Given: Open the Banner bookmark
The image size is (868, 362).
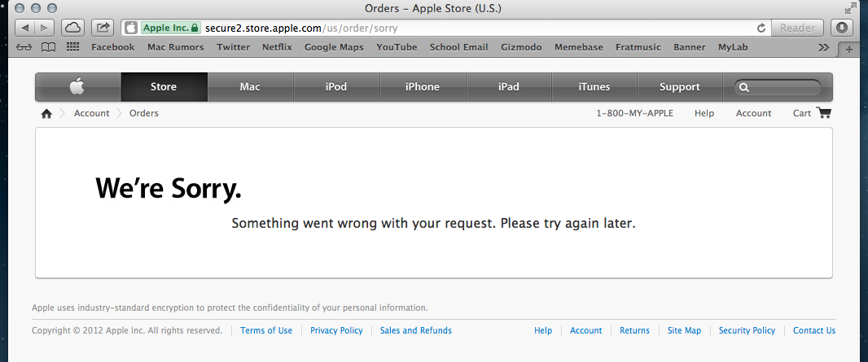Looking at the screenshot, I should tap(690, 47).
